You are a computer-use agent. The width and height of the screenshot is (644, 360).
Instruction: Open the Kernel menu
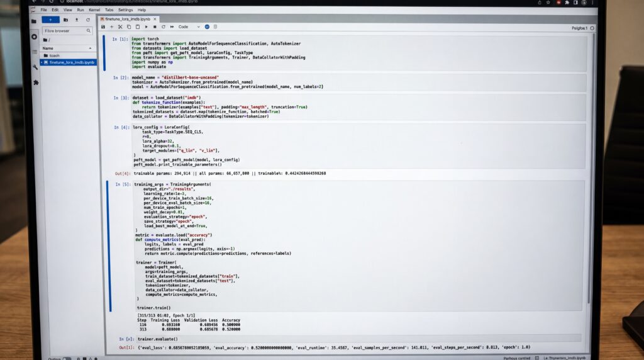pos(94,10)
